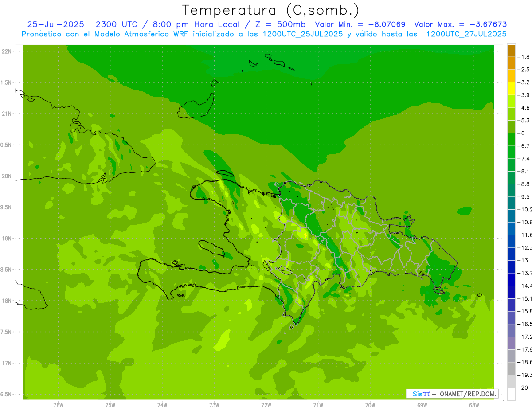Click the '-14.4' color scale value
Screen dimensions: 532x411
pyautogui.click(x=524, y=286)
